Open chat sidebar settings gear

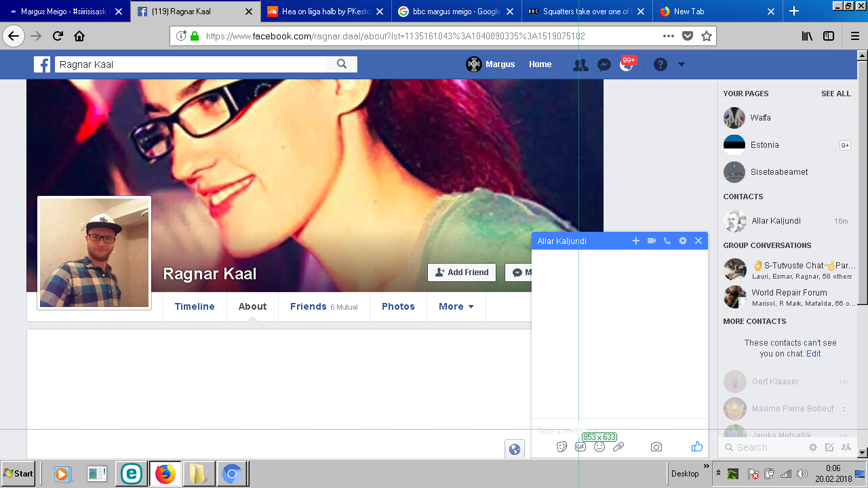point(813,447)
